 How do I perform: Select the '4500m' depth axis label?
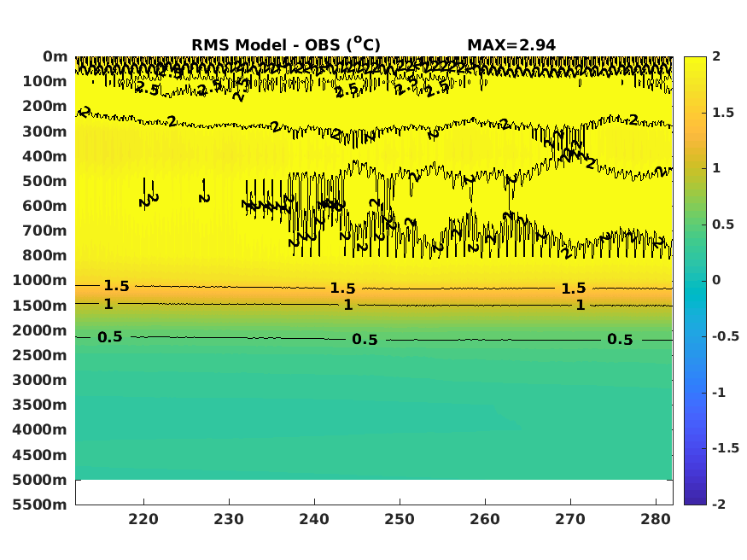click(40, 455)
